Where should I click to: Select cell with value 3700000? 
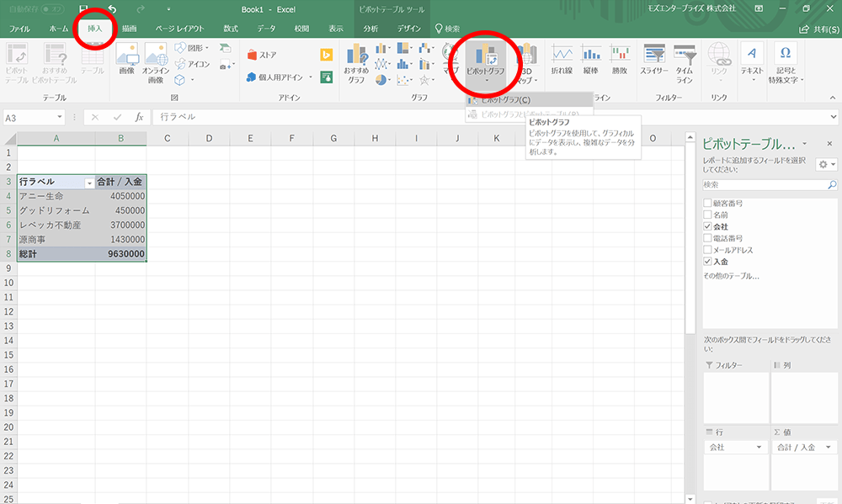(120, 225)
